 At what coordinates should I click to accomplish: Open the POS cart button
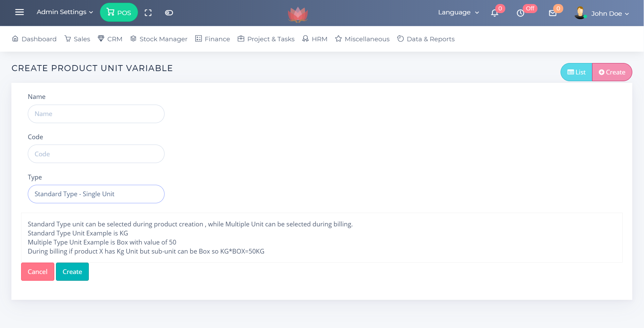[x=119, y=12]
